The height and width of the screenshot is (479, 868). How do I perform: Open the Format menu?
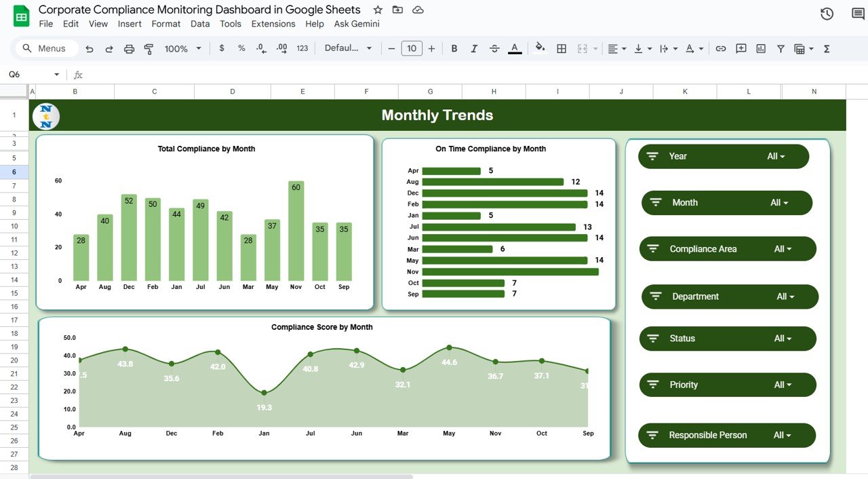166,24
